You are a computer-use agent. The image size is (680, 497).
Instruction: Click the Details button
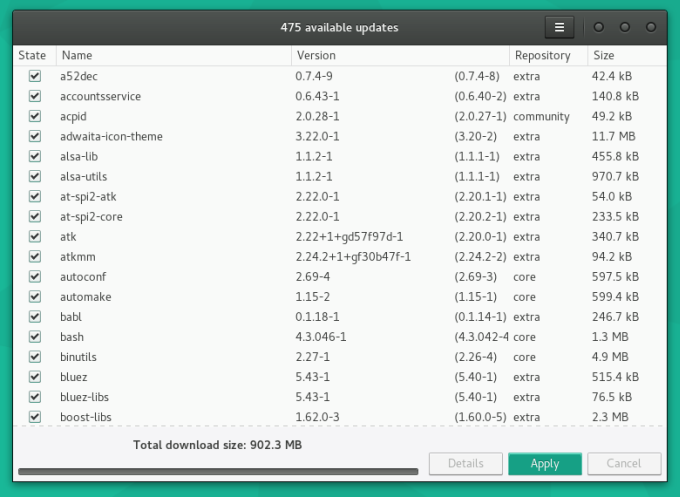point(465,464)
